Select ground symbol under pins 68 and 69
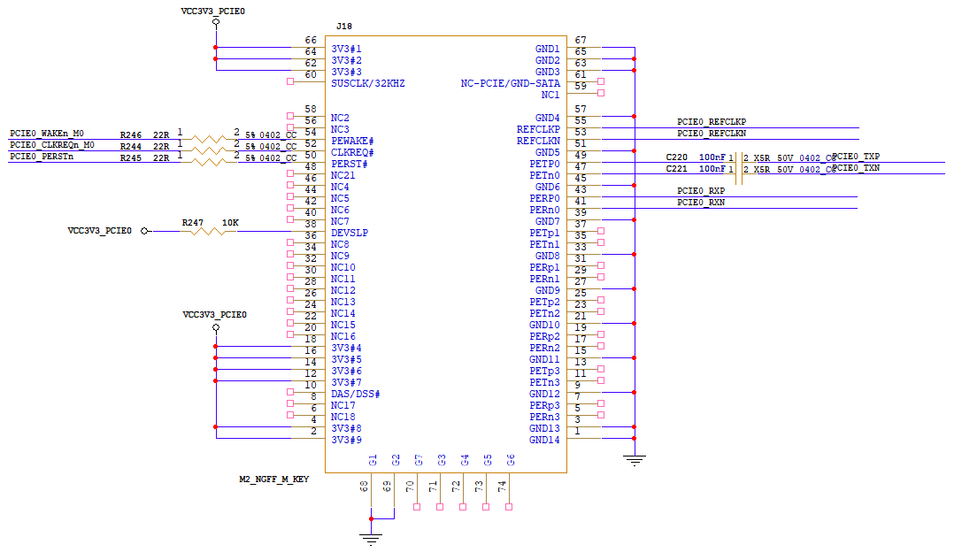The image size is (962, 560). pos(371,540)
